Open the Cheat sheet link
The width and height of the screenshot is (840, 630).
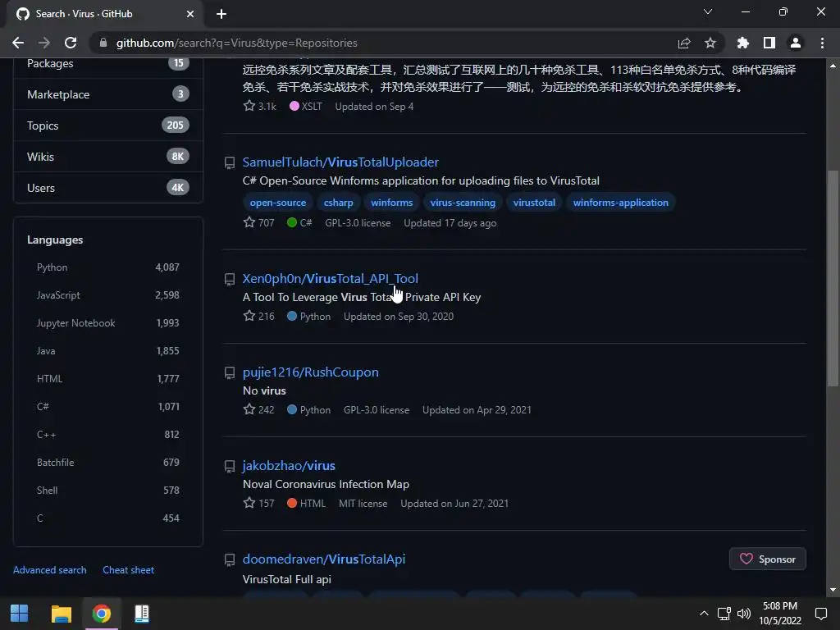pyautogui.click(x=129, y=570)
